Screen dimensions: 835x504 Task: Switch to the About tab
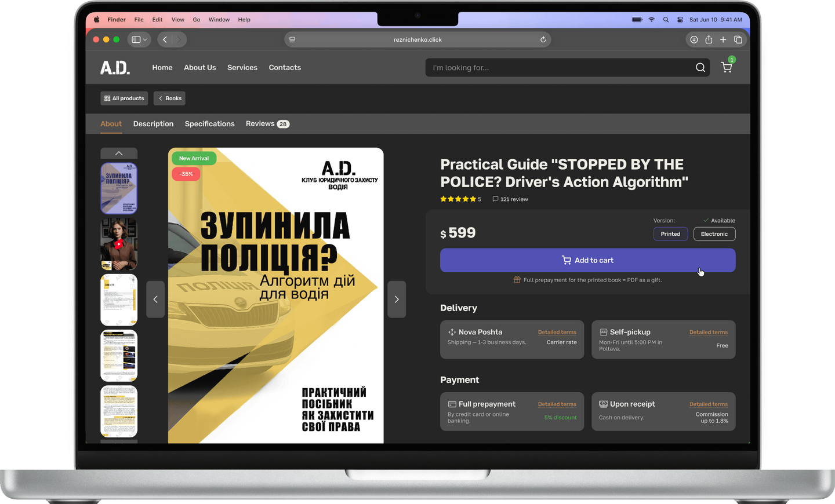point(111,124)
